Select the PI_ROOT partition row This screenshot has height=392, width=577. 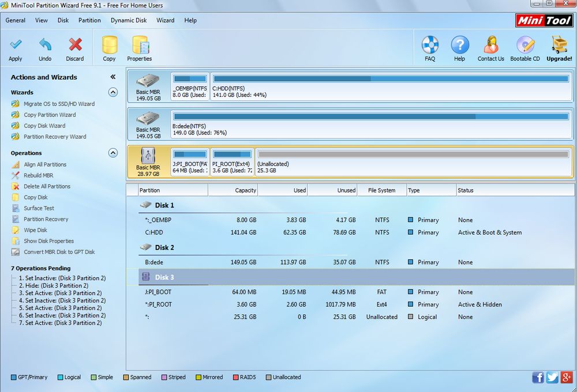[159, 304]
